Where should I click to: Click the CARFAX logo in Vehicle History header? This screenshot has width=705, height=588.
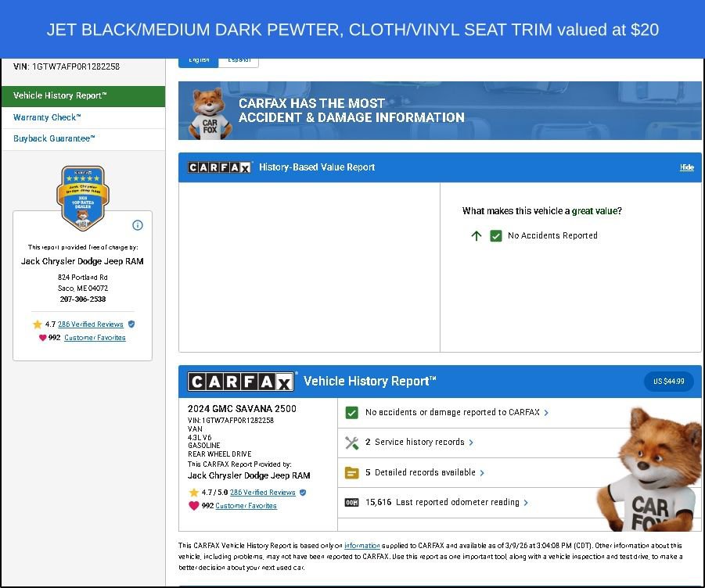point(241,382)
